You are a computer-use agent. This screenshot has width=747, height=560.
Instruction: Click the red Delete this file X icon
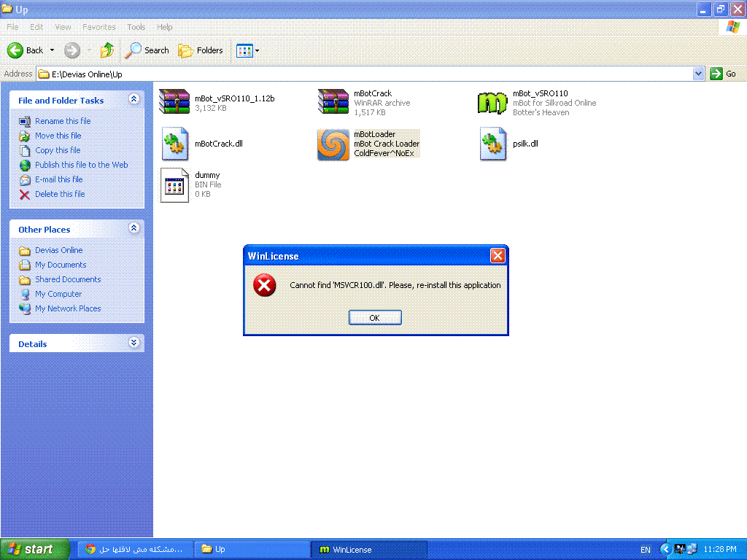pos(25,194)
